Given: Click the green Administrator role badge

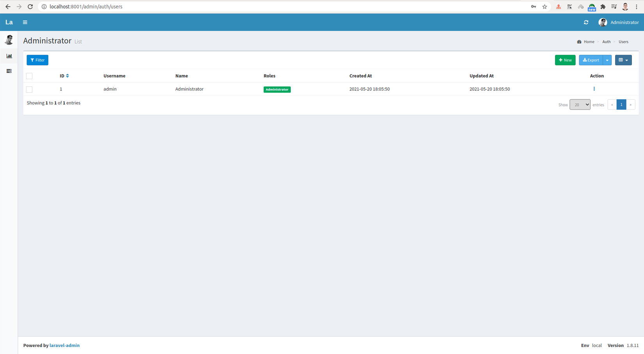Looking at the screenshot, I should pos(277,89).
